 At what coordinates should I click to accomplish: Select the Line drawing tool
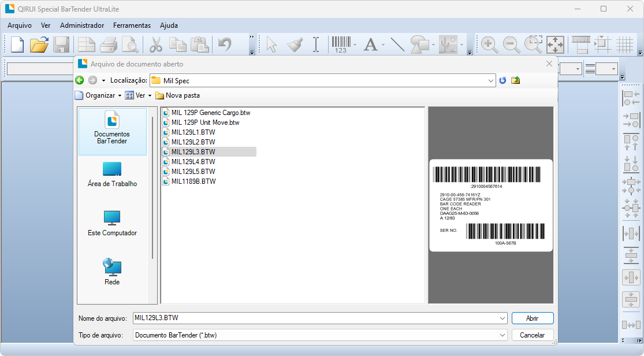(x=397, y=44)
